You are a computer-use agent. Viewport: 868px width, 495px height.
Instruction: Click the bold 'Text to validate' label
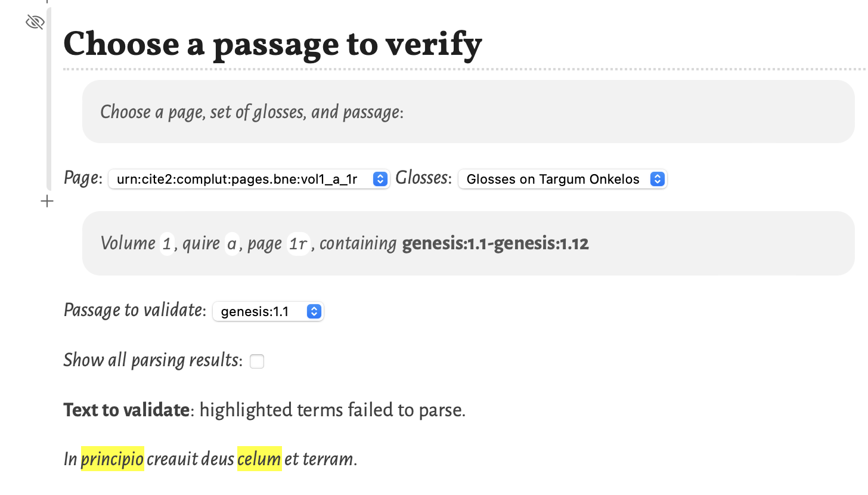126,410
